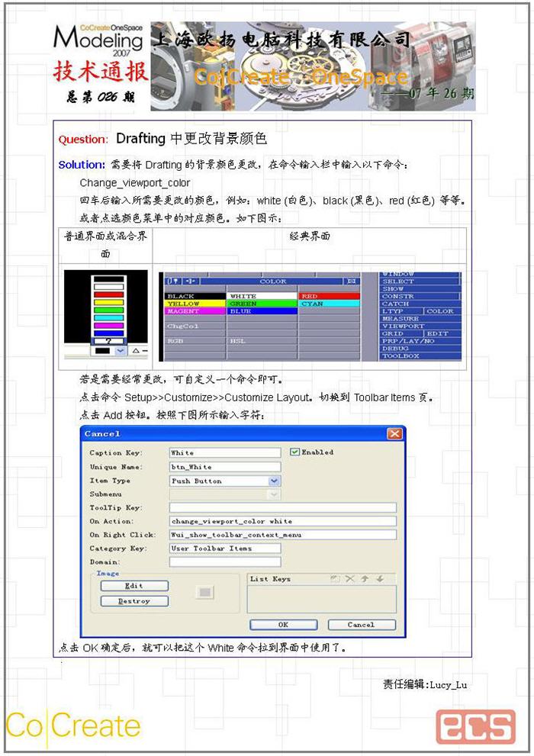Click the Destroy image button
This screenshot has height=756, width=534.
134,600
